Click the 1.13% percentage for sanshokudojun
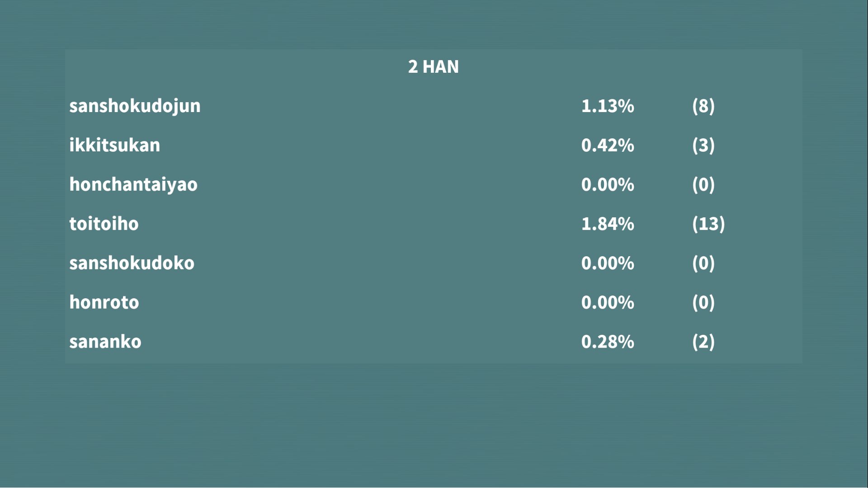This screenshot has width=868, height=488. [608, 106]
